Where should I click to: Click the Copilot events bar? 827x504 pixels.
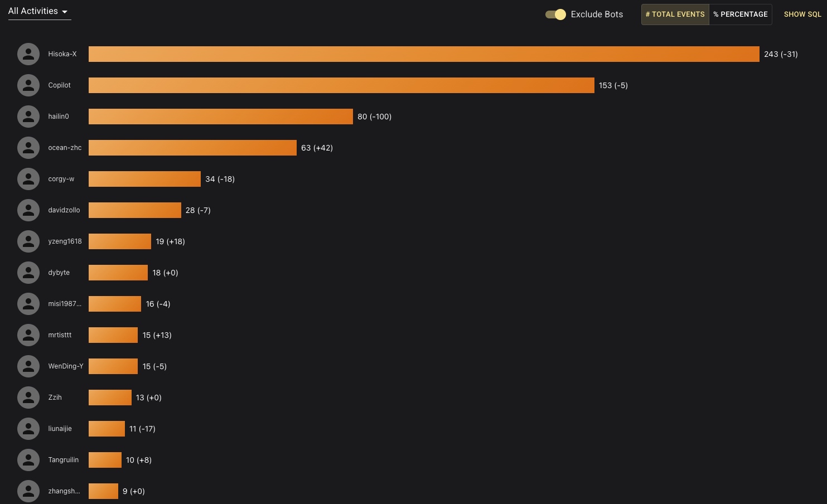341,85
